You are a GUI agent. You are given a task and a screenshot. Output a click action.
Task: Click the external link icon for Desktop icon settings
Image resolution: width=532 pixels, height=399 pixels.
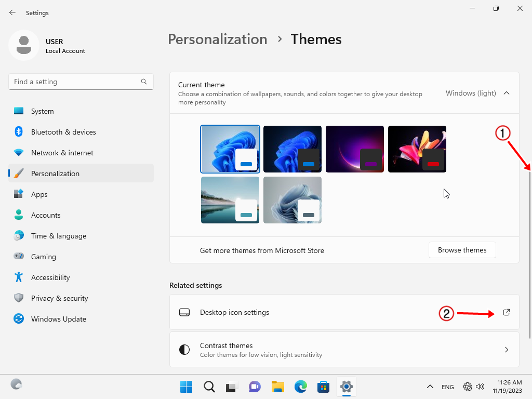(507, 312)
